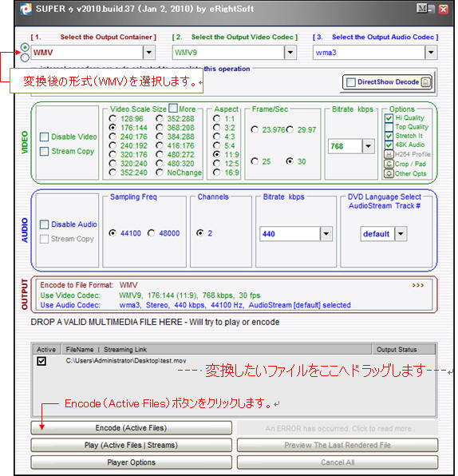Screen dimensions: 458x476
Task: Click Play (Active Files | Streams) button
Action: (132, 446)
